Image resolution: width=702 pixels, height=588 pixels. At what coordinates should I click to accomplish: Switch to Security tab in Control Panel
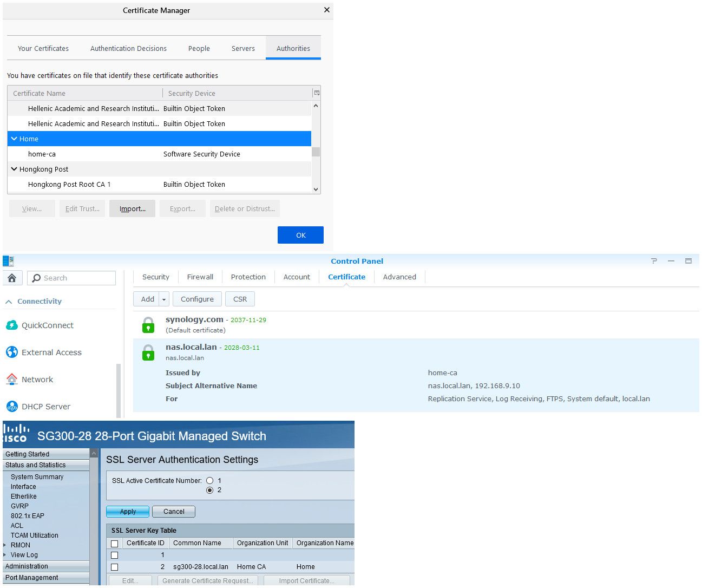tap(156, 277)
